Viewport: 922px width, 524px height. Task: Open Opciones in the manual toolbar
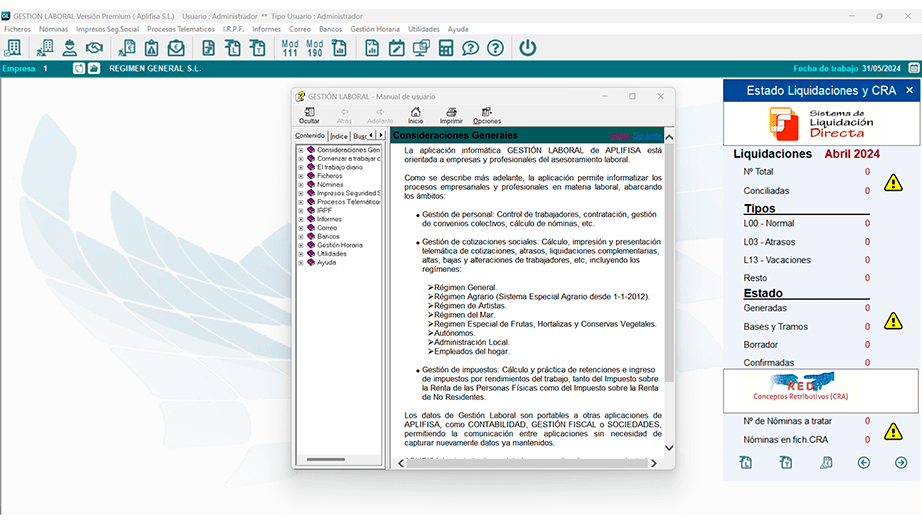(x=487, y=115)
